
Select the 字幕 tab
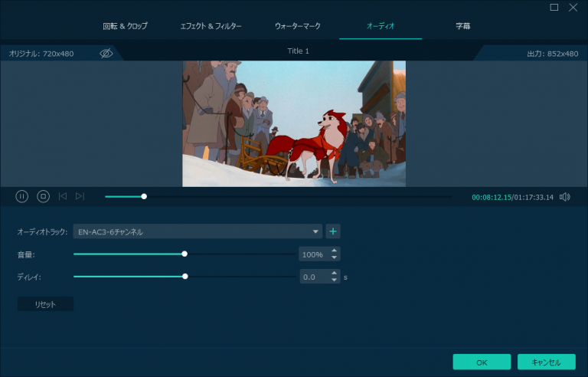pos(463,26)
